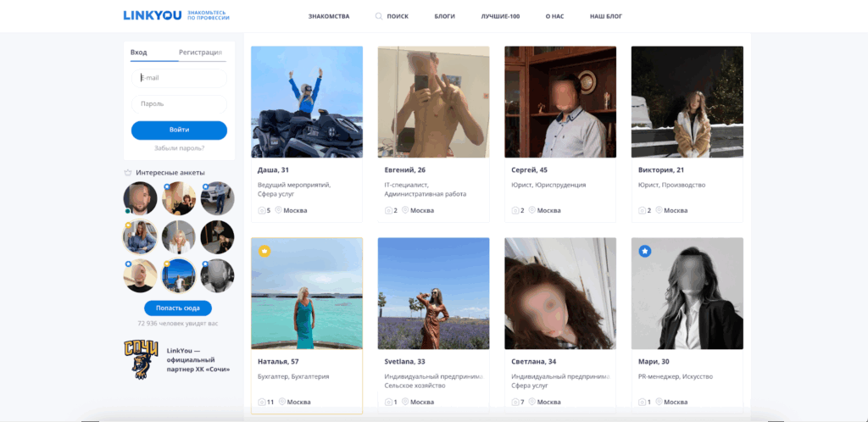Open Лучшие-100 in the top navigation

tap(500, 16)
